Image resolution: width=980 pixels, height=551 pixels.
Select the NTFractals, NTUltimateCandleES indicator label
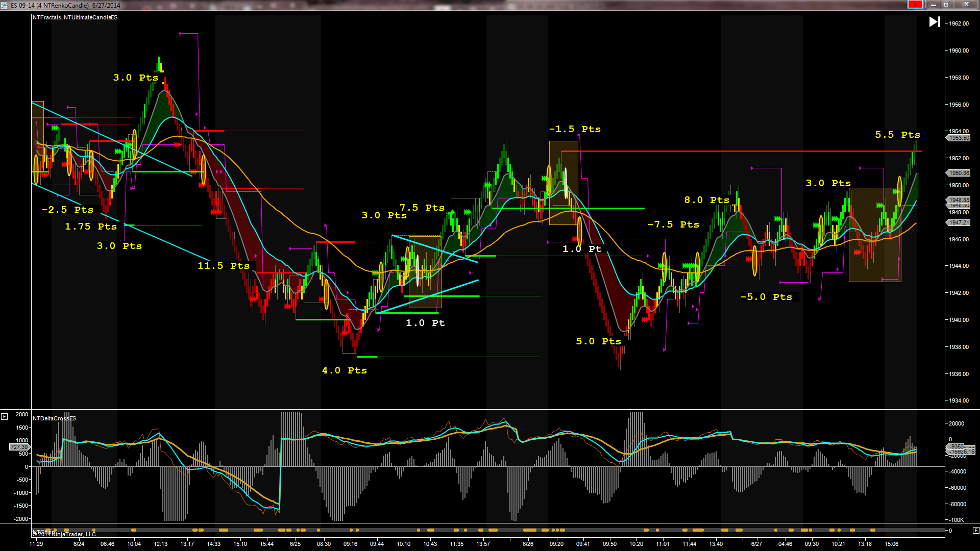tap(75, 17)
